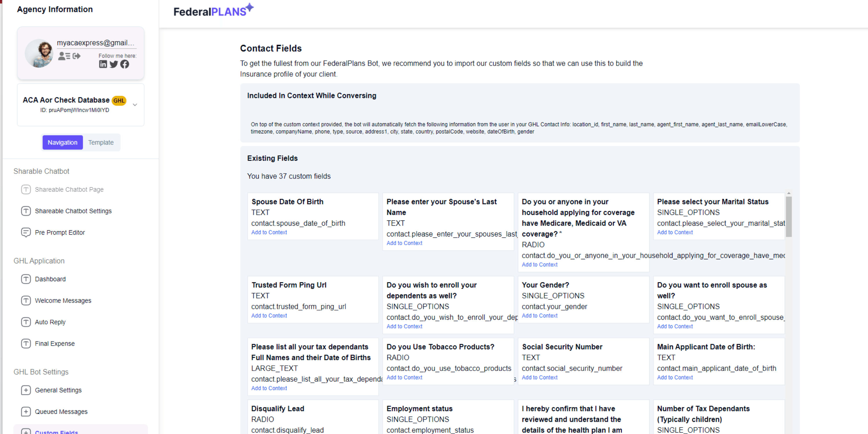Click the Employment status field card
This screenshot has height=434, width=868.
448,417
